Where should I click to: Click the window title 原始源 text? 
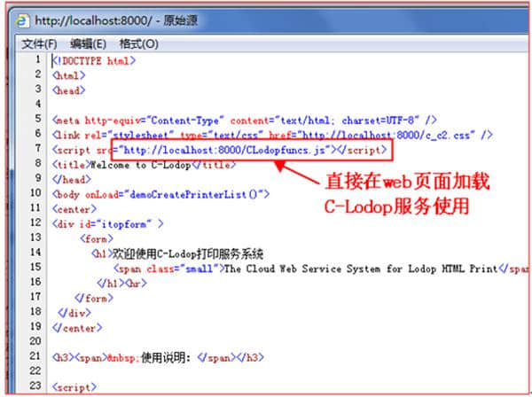(180, 20)
